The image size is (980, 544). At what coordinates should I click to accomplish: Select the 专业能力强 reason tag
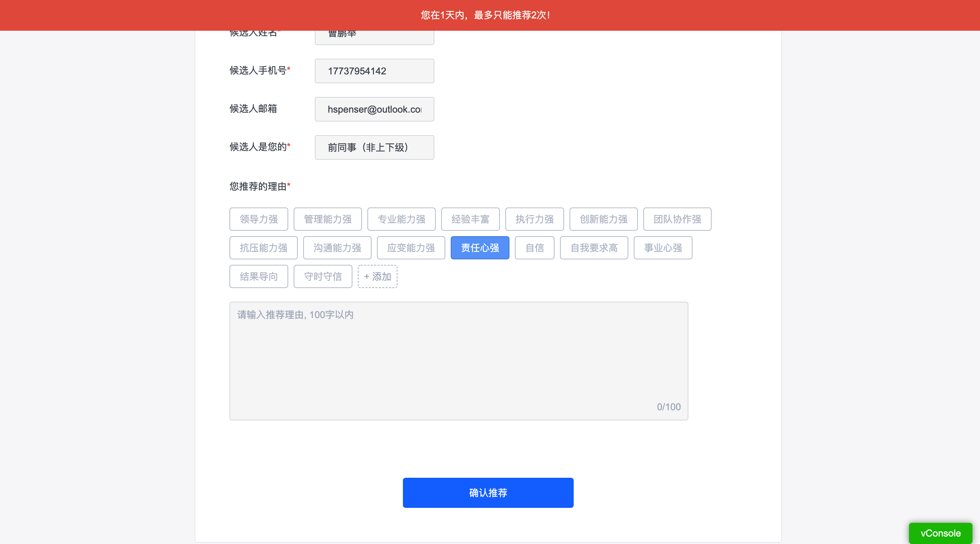401,219
